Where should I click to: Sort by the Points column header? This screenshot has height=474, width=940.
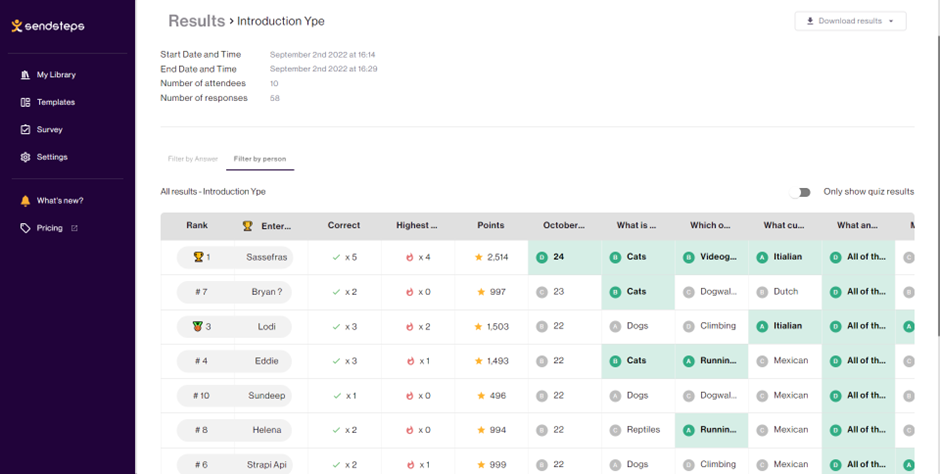490,225
